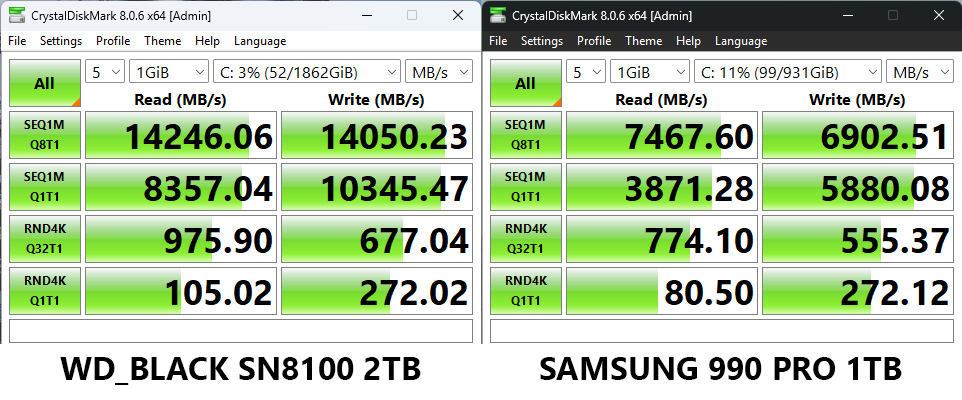Click the 7467.60 sequential read result

(x=662, y=136)
